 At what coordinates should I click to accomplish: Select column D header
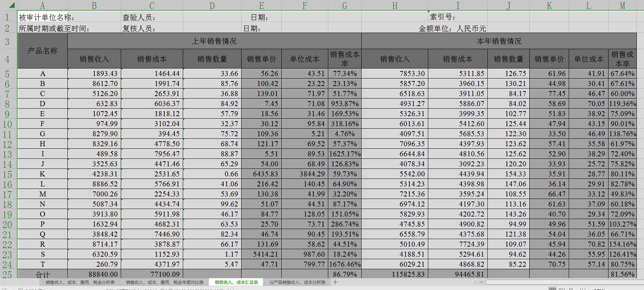tap(212, 5)
